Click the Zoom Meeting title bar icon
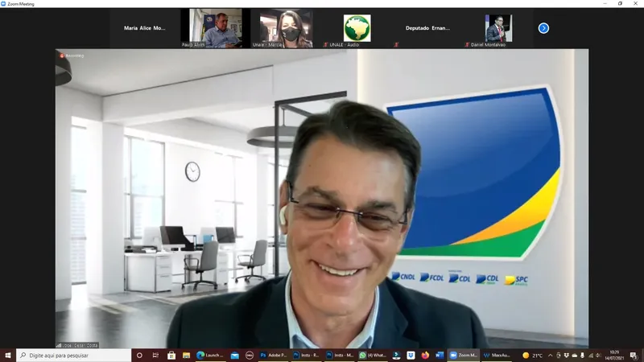644x362 pixels. 3,4
